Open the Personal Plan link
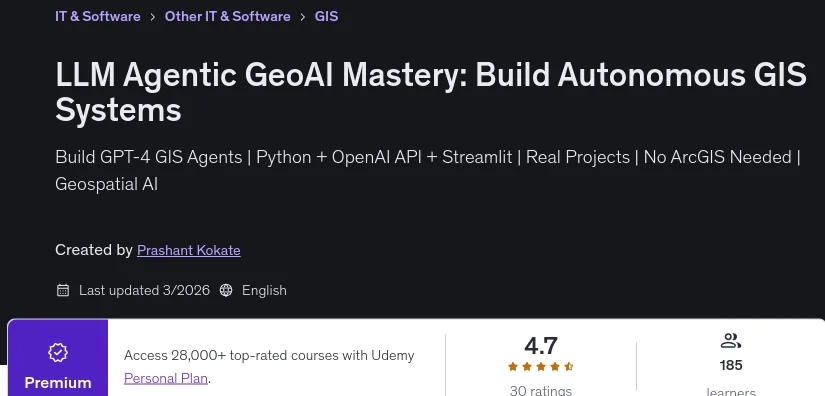This screenshot has width=825, height=396. (x=166, y=378)
